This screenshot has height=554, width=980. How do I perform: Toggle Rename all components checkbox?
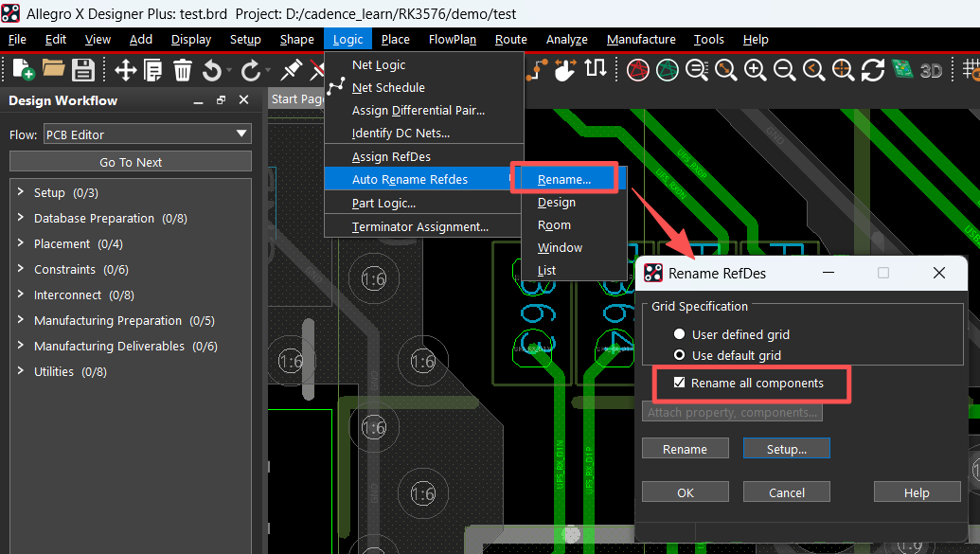click(x=680, y=383)
